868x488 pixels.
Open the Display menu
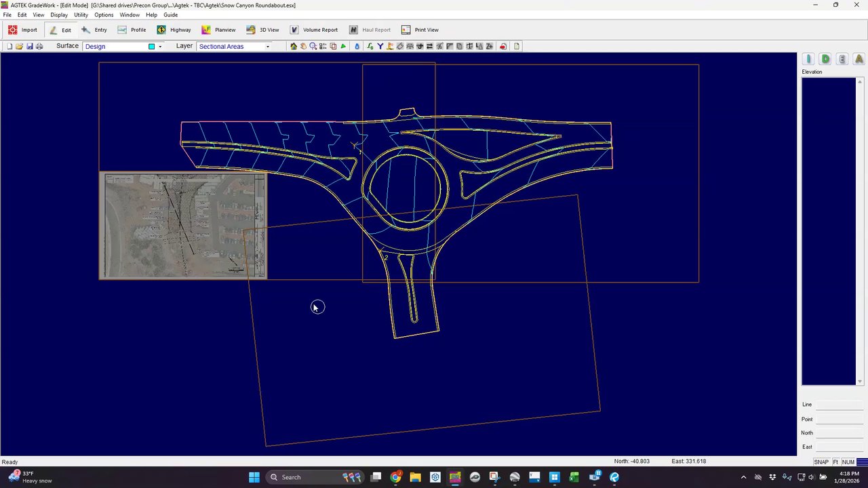pyautogui.click(x=59, y=15)
